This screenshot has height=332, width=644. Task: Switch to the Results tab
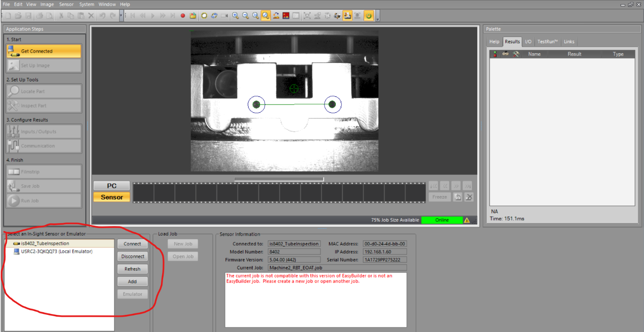point(512,41)
